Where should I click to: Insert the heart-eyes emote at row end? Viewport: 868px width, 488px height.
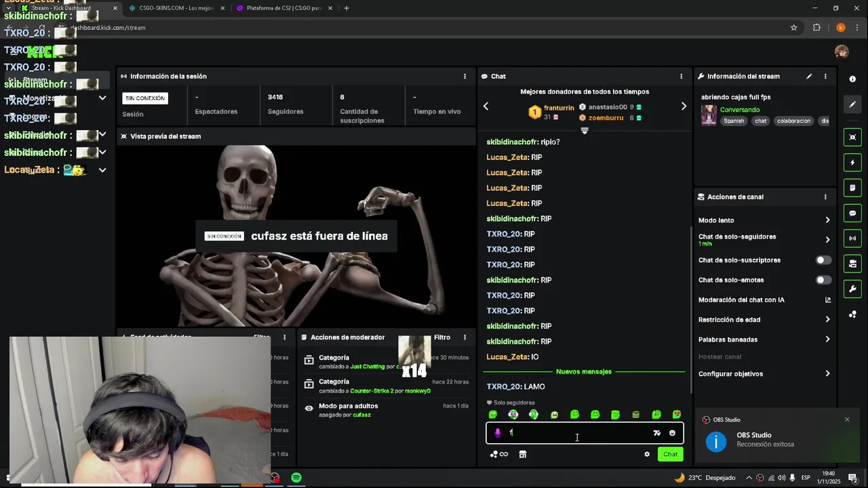click(x=677, y=415)
